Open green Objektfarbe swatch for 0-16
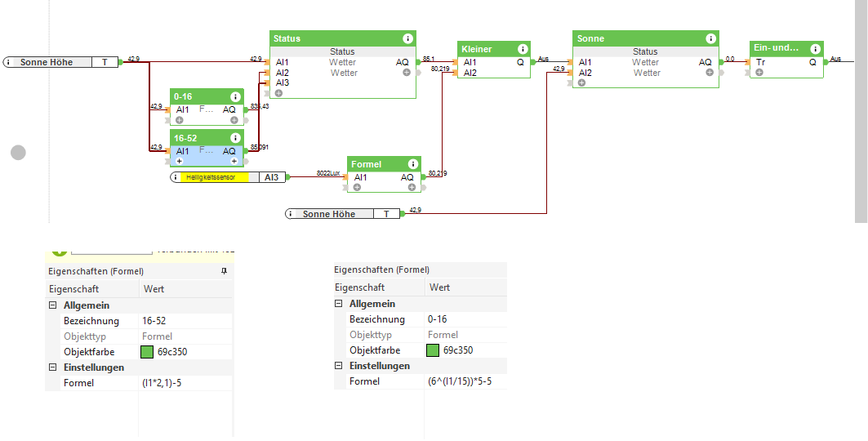This screenshot has height=441, width=868. [x=432, y=350]
